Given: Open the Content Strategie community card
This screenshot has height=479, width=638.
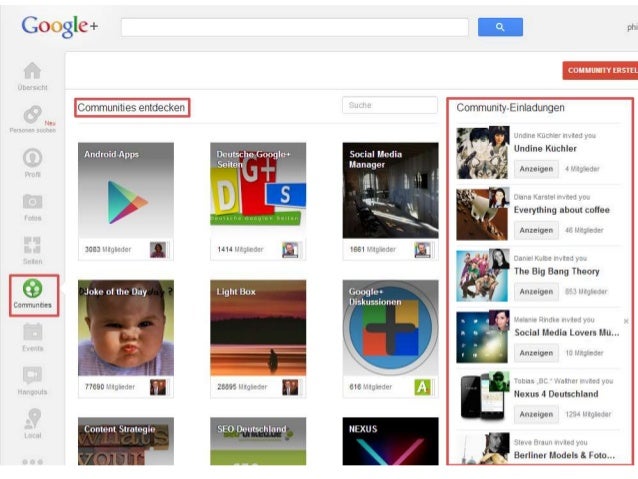Looking at the screenshot, I should pyautogui.click(x=126, y=441).
